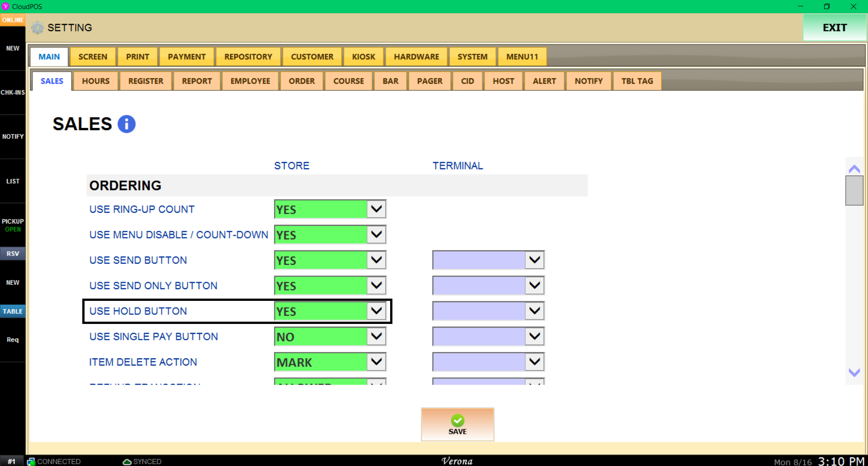Click the scroll up arrow
This screenshot has height=466, width=868.
(854, 169)
